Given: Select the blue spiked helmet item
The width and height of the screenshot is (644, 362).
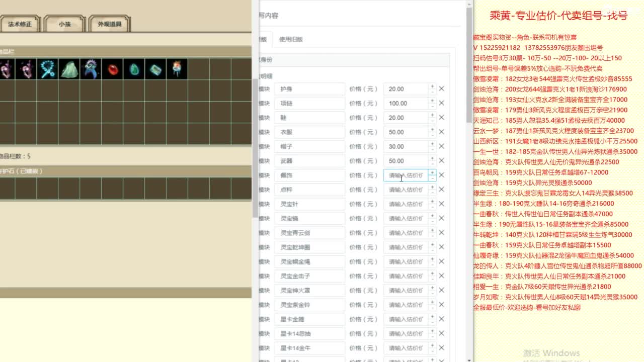Looking at the screenshot, I should (91, 69).
